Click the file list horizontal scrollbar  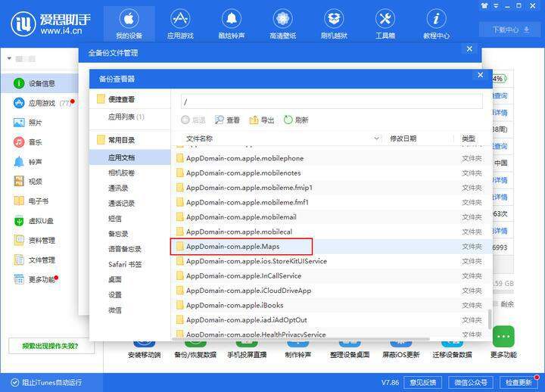tap(301, 339)
